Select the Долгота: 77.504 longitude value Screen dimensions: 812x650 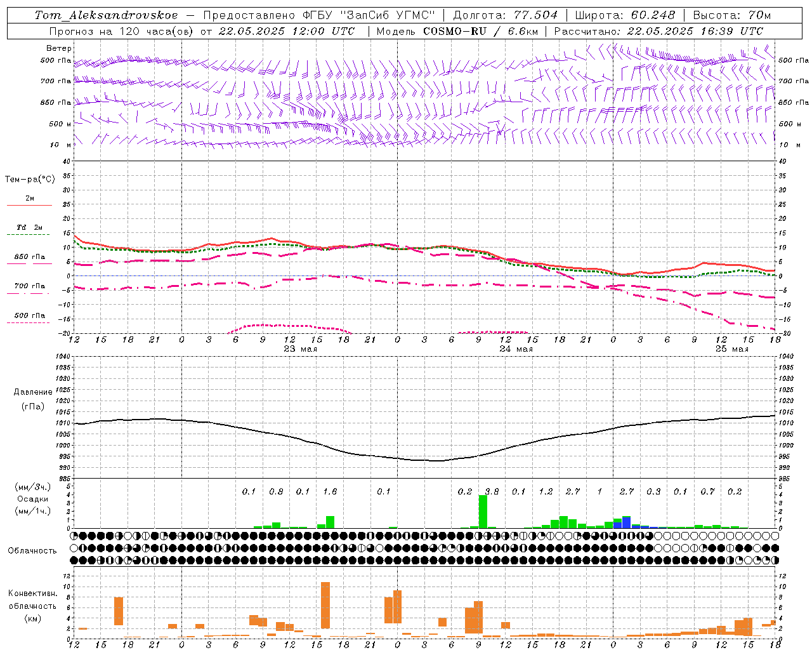coord(506,15)
